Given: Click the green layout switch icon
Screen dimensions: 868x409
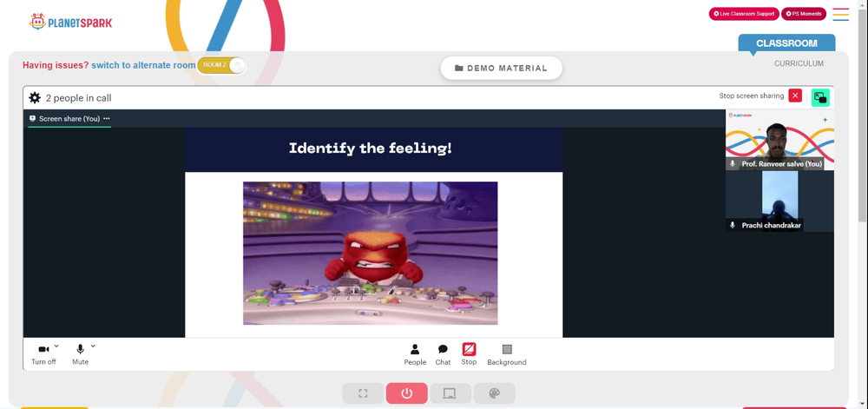Looking at the screenshot, I should [820, 97].
